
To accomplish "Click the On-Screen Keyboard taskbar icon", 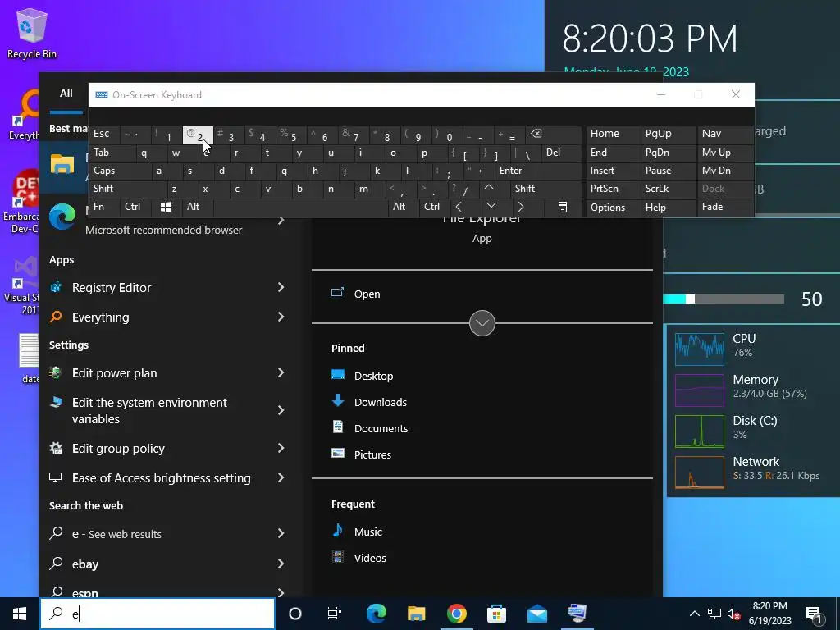I will pyautogui.click(x=577, y=614).
